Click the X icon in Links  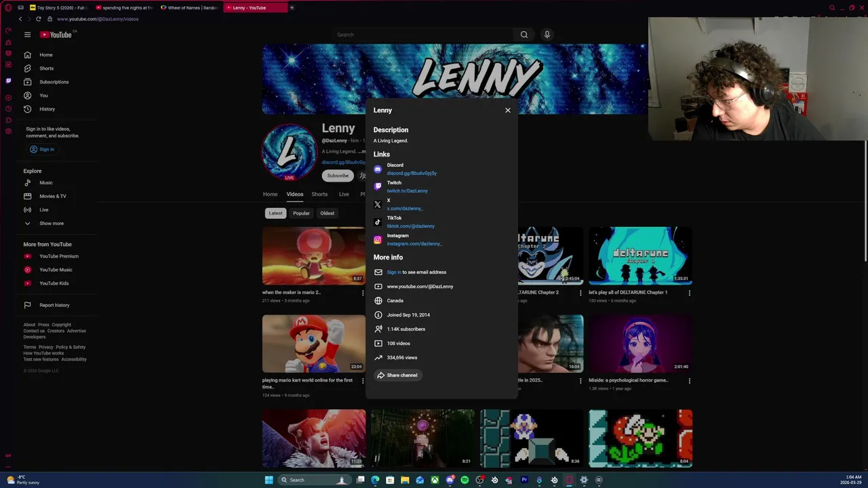pos(378,205)
